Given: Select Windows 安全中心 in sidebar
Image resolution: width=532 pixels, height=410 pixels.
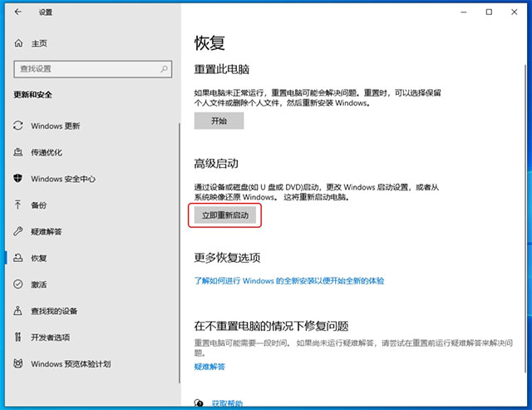Looking at the screenshot, I should pyautogui.click(x=63, y=179).
